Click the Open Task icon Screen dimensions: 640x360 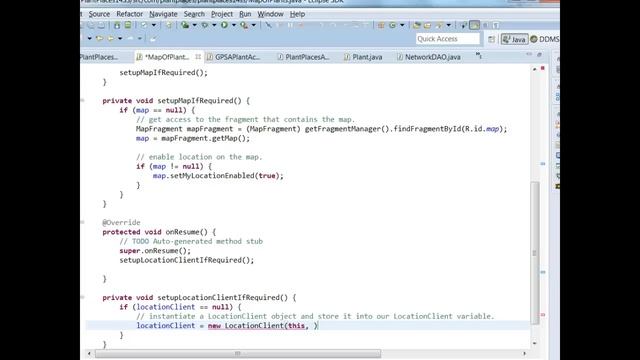(427, 25)
